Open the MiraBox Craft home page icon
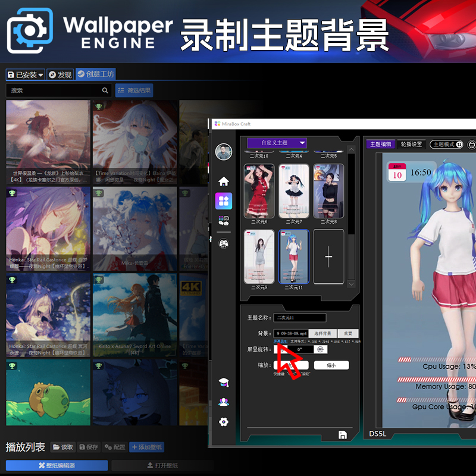 coord(224,181)
